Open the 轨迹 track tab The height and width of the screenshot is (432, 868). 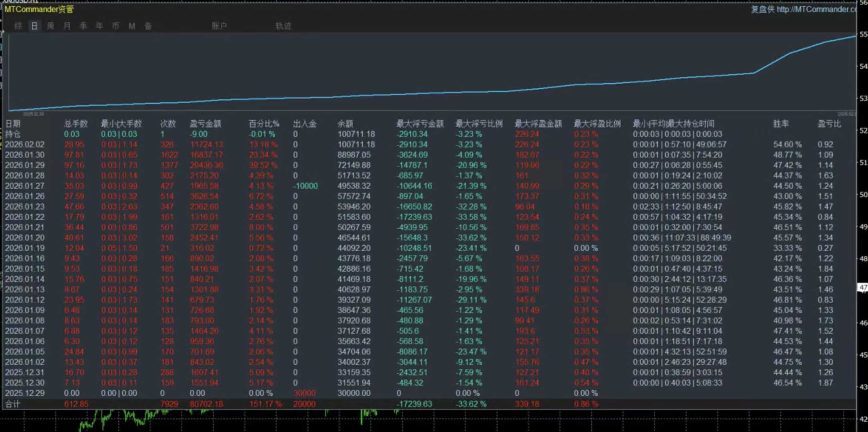[x=283, y=26]
